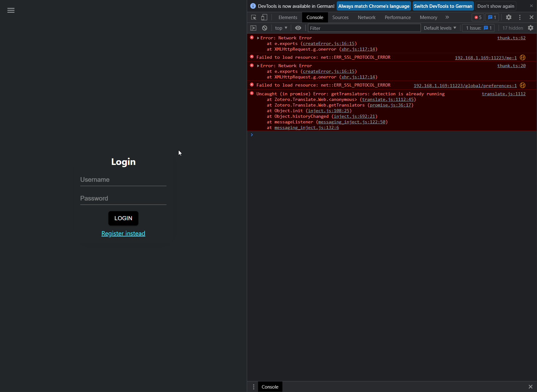Open the 'Default levels' dropdown
The height and width of the screenshot is (392, 537).
coord(440,28)
